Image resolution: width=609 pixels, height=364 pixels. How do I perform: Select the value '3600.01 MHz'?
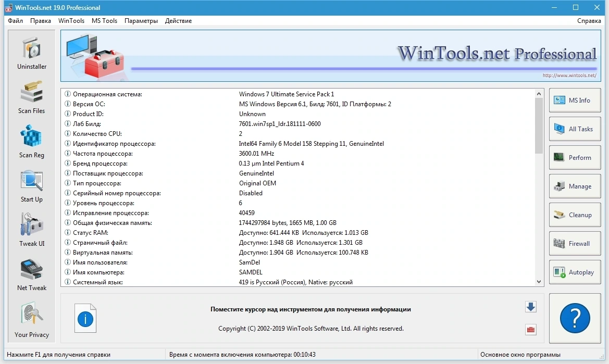pyautogui.click(x=256, y=153)
